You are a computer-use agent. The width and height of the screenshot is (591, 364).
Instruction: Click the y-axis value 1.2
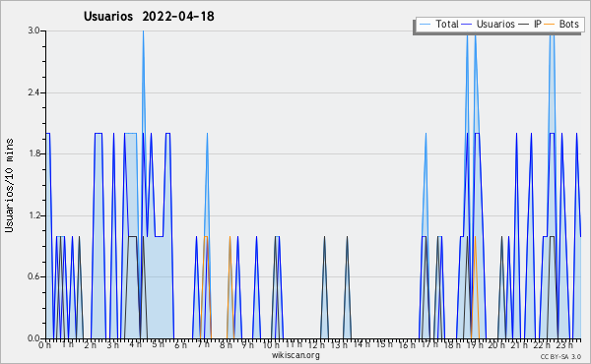point(33,215)
